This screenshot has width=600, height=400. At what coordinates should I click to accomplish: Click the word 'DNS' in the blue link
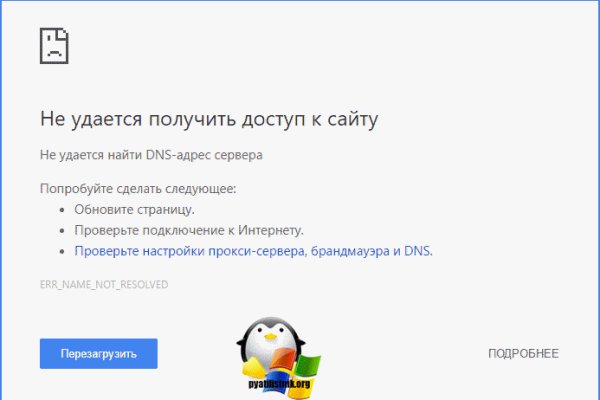pyautogui.click(x=416, y=251)
